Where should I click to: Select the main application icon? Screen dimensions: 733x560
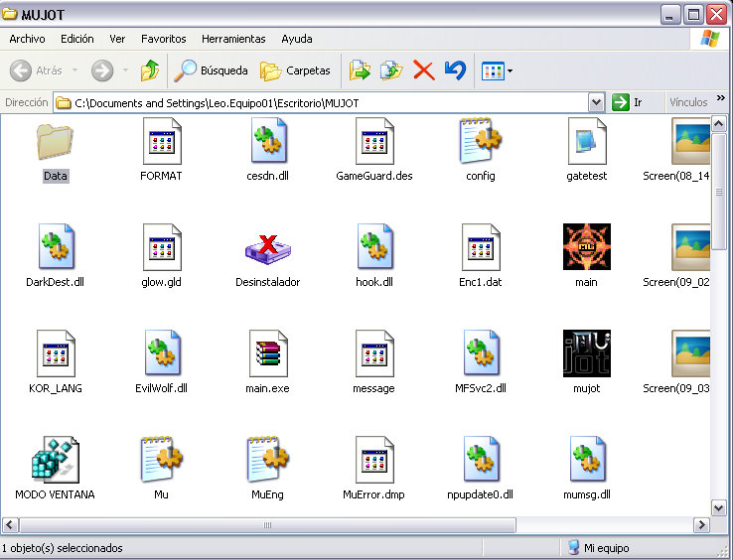click(x=586, y=248)
